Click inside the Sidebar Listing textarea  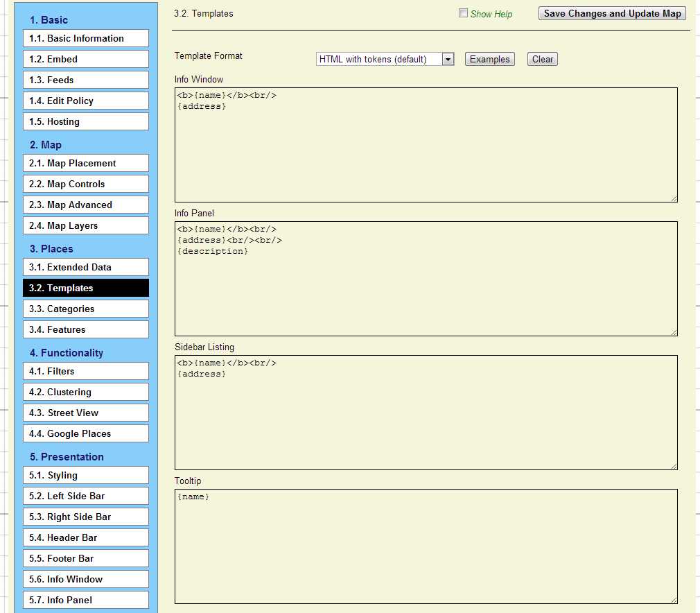click(426, 413)
